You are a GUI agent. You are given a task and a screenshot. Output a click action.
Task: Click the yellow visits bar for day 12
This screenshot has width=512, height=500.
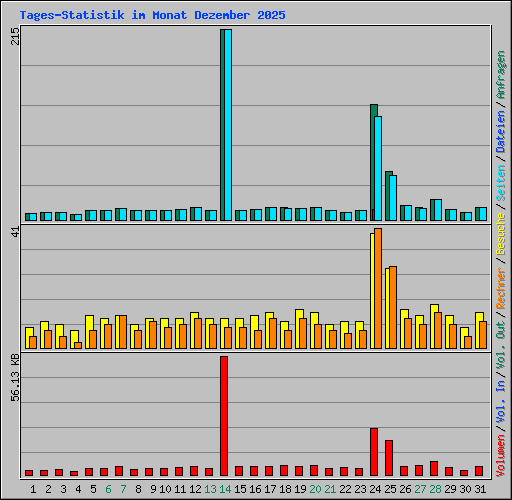coord(192,331)
